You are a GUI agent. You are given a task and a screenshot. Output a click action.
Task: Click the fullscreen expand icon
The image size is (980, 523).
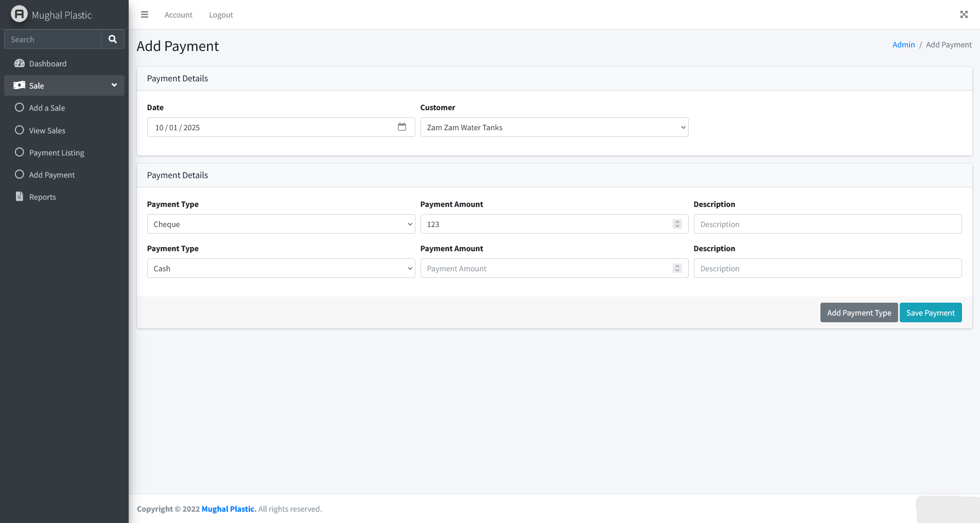coord(964,15)
